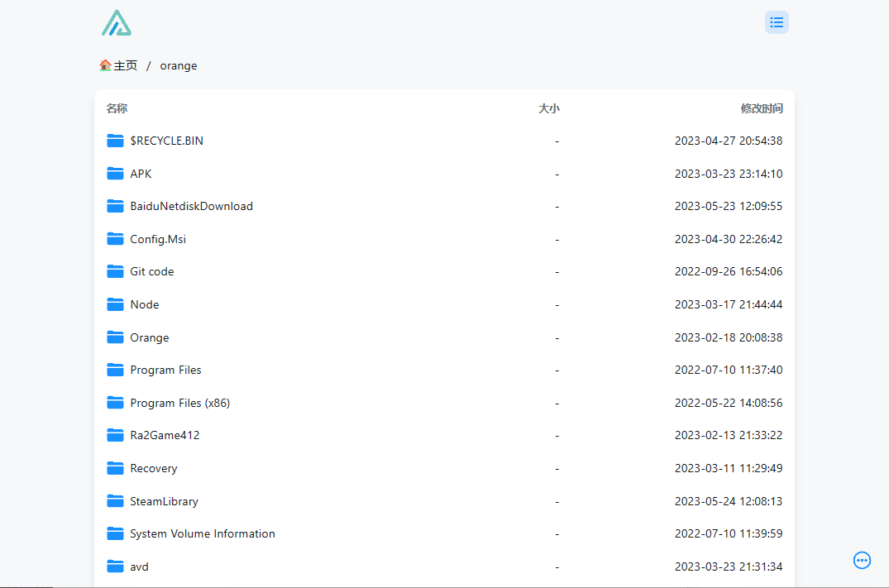
Task: Open the Orange folder
Action: (150, 337)
